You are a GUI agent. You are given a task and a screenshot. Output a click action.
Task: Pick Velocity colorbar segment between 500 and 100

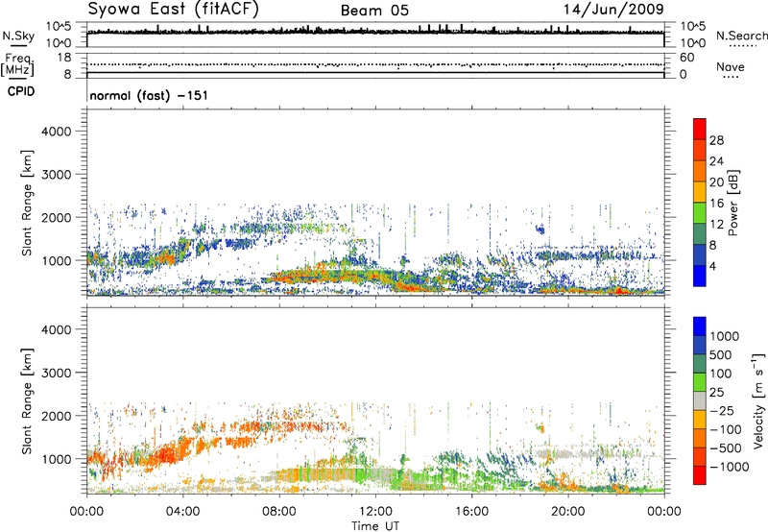[x=700, y=364]
